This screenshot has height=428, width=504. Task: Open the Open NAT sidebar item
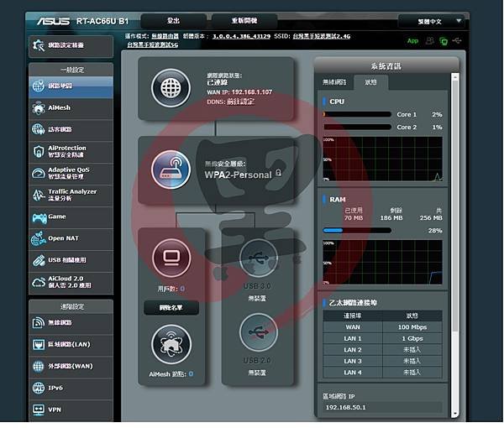(x=71, y=238)
